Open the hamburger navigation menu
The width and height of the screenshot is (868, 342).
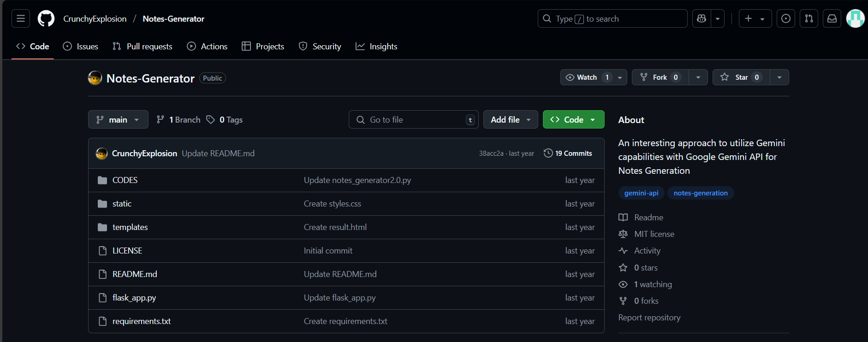[x=21, y=18]
